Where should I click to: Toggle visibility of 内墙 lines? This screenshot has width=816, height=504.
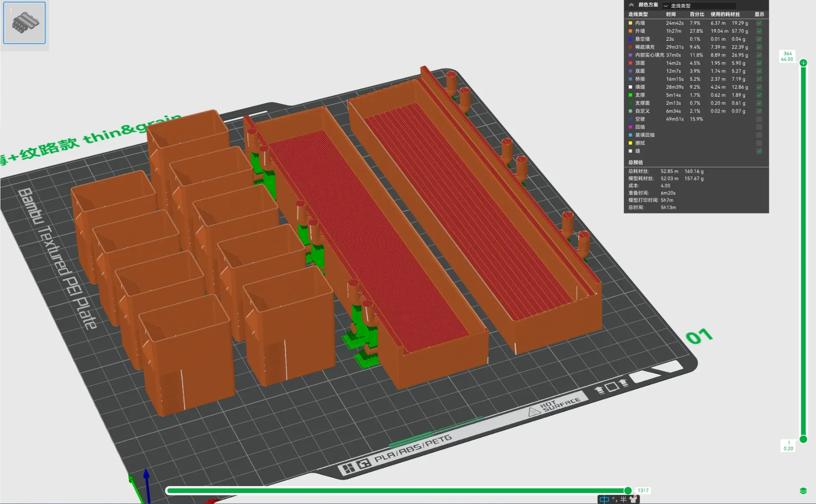759,23
